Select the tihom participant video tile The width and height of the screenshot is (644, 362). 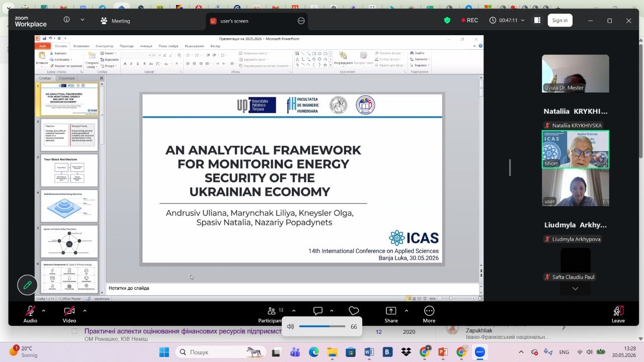[x=575, y=149]
